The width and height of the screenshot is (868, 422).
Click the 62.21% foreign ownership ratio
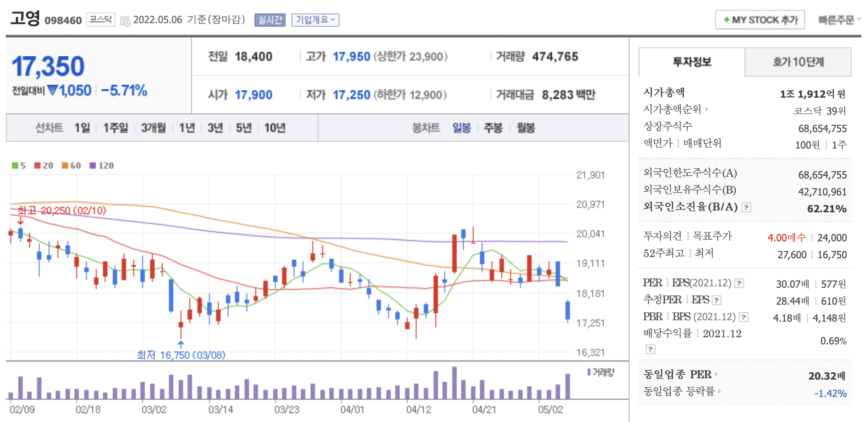(827, 209)
